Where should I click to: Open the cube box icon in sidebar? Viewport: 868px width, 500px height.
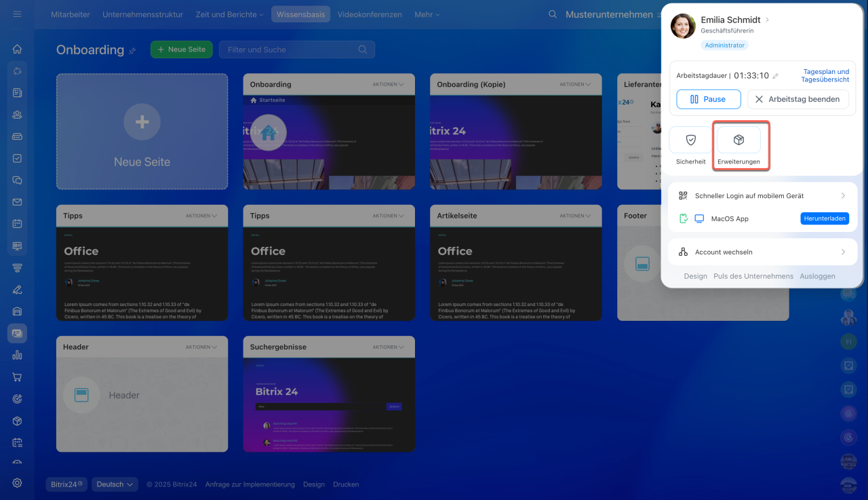point(17,421)
